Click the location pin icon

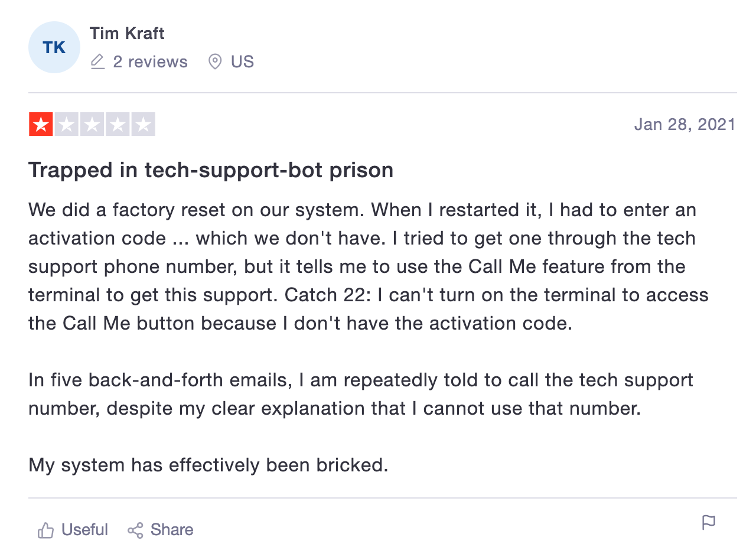coord(215,62)
